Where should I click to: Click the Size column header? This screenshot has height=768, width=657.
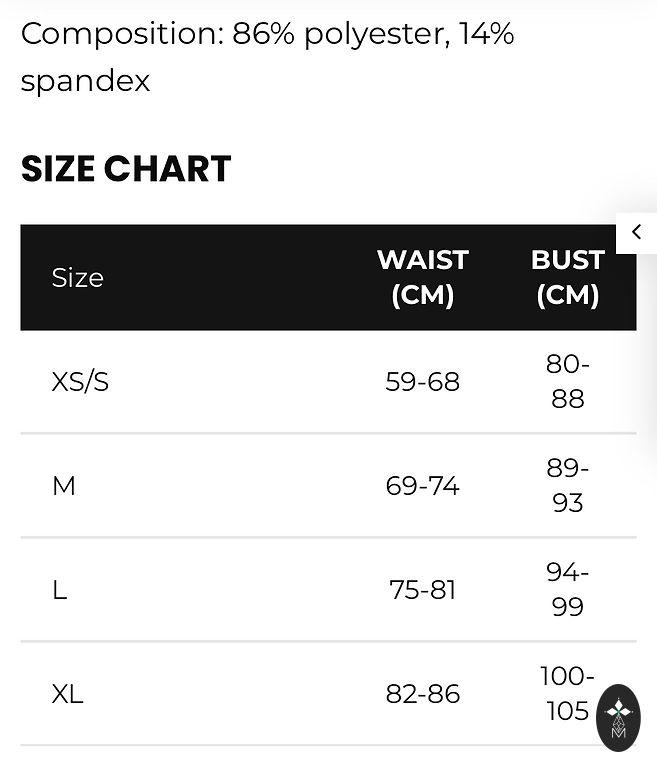[77, 278]
